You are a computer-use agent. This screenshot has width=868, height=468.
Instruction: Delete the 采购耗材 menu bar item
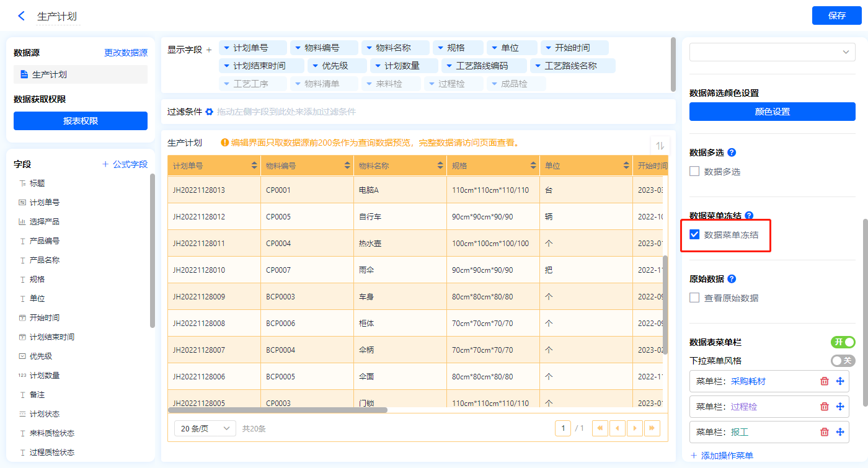tap(824, 381)
